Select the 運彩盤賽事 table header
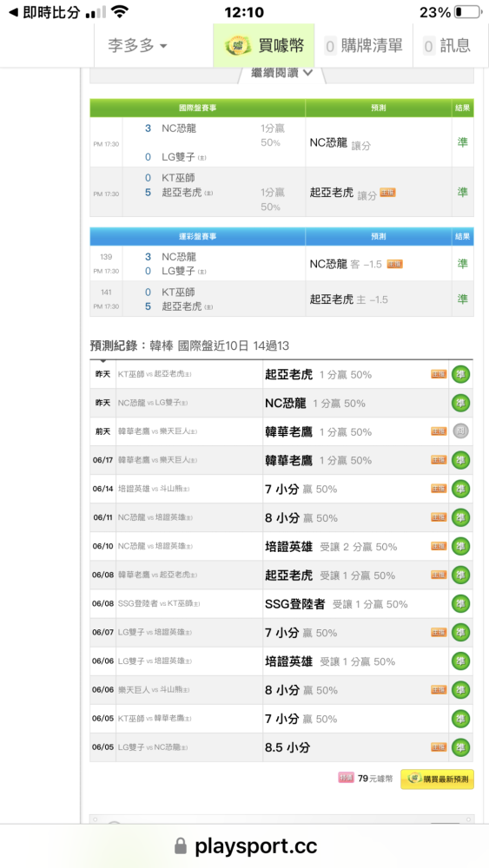 click(198, 236)
